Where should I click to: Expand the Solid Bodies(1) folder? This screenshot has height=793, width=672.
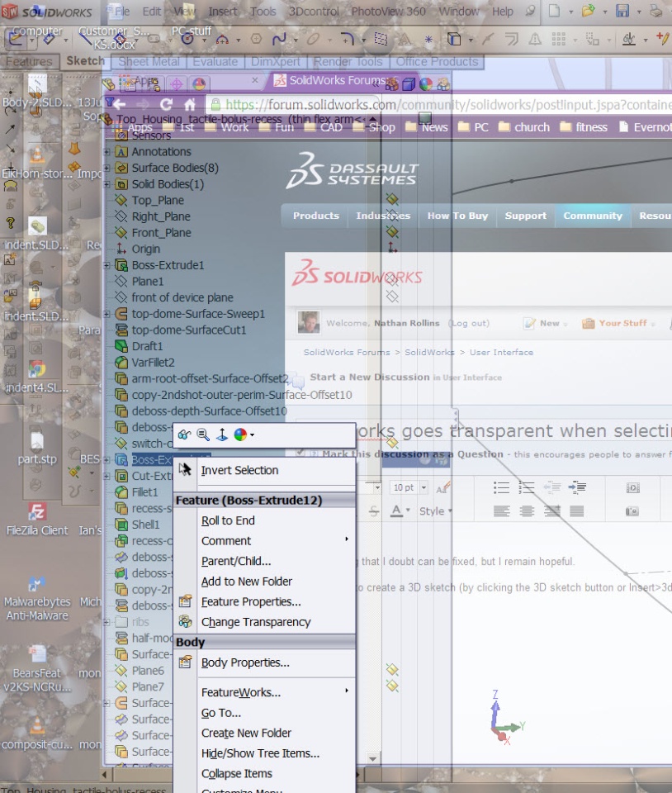coord(106,184)
